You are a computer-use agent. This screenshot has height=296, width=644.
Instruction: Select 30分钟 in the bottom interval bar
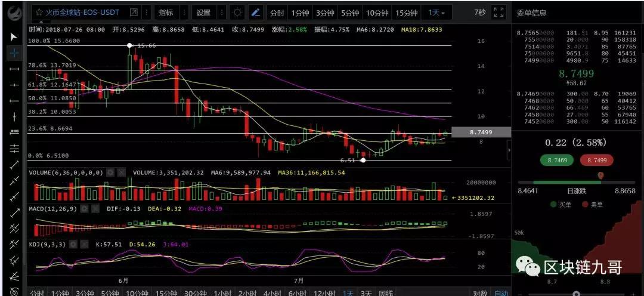tap(194, 292)
